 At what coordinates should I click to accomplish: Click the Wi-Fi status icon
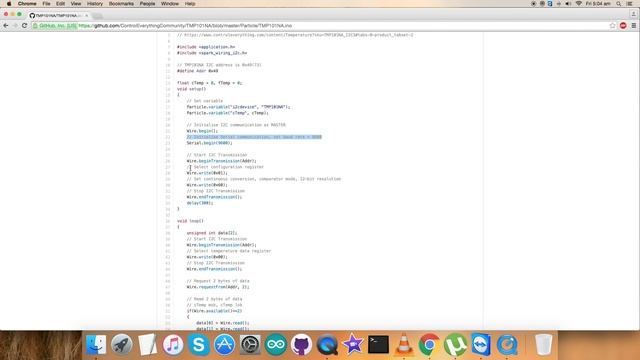click(x=578, y=4)
